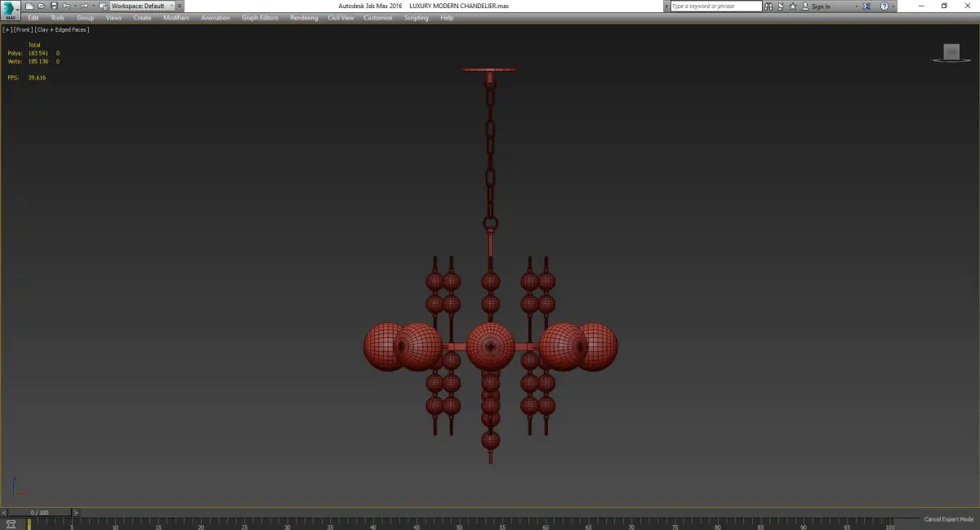
Task: Open the Create menu
Action: coord(142,17)
